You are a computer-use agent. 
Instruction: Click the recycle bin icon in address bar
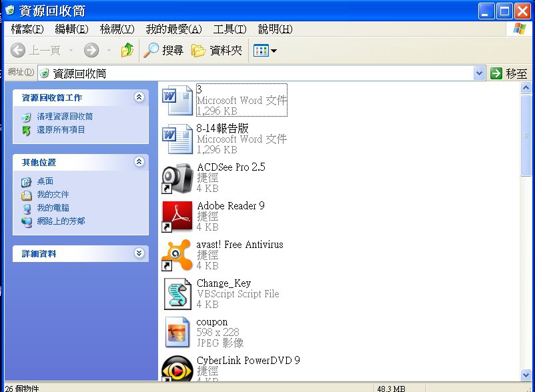point(44,73)
